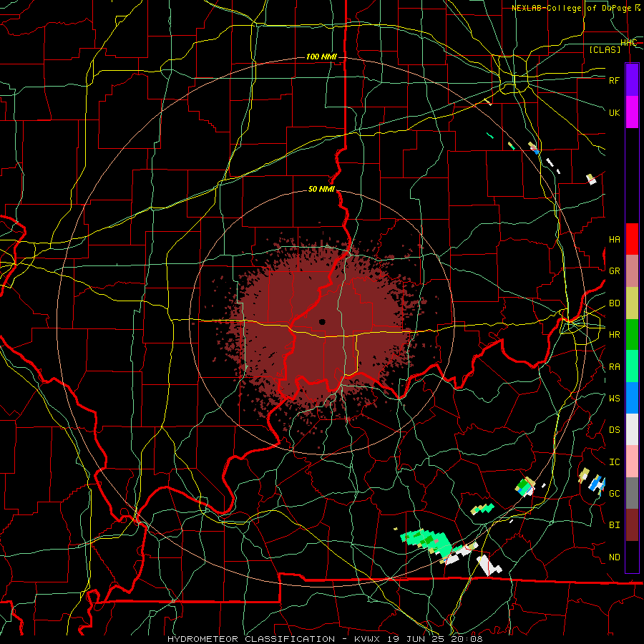This screenshot has width=644, height=644.
Task: Click the purple RF legend color swatch
Action: [x=632, y=80]
